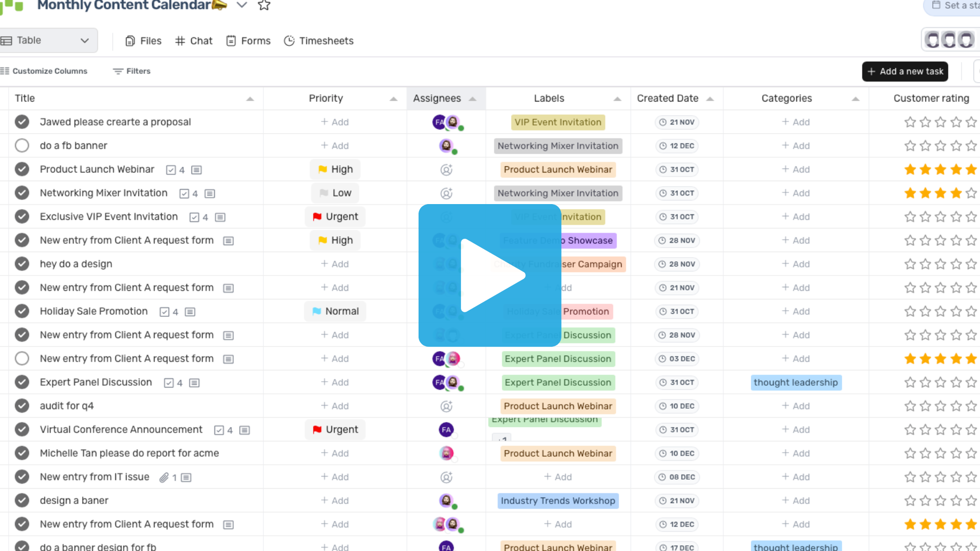Click Customize Columns icon

[x=5, y=71]
